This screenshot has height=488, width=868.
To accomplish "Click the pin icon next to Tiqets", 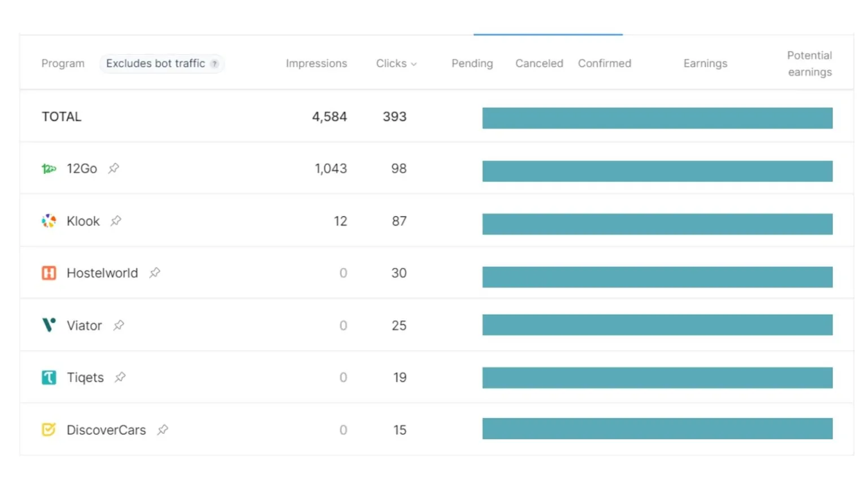I will 120,377.
